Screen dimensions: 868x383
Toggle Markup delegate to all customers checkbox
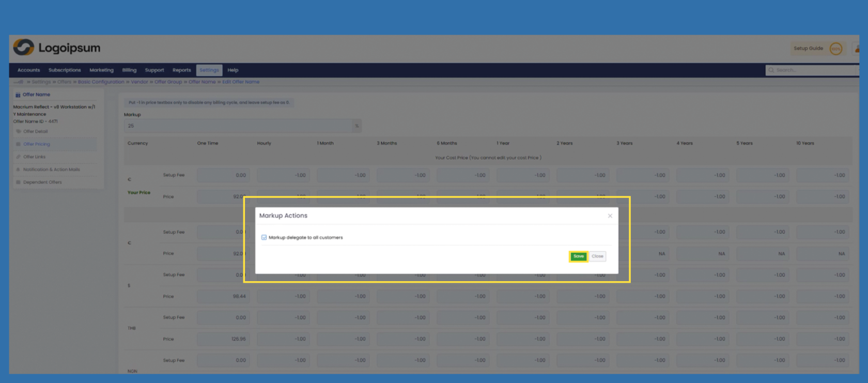264,237
